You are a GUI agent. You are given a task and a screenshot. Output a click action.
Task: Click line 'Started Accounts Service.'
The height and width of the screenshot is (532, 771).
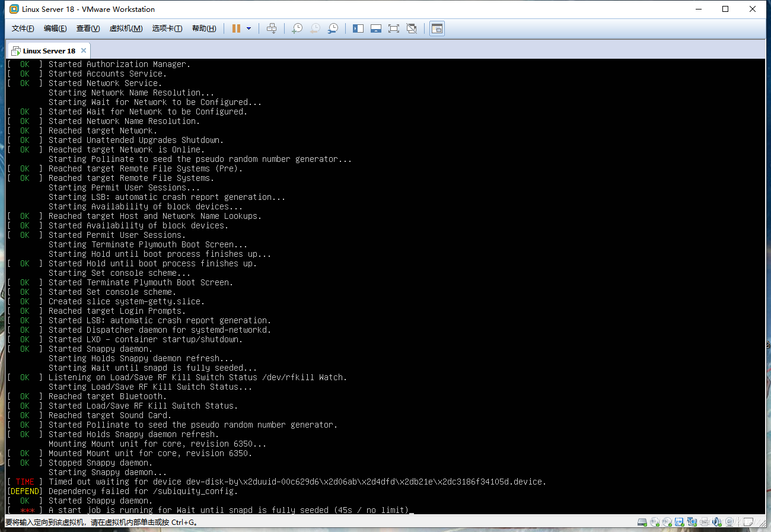[x=107, y=74]
